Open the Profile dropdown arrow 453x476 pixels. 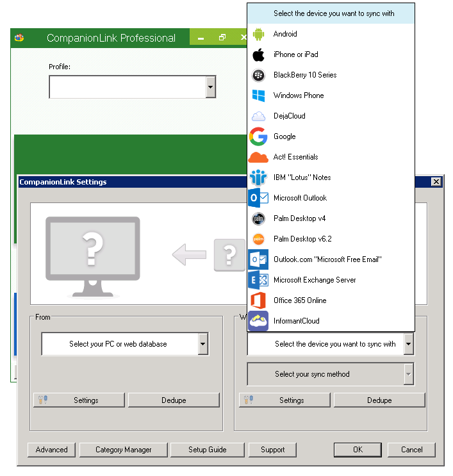[210, 87]
